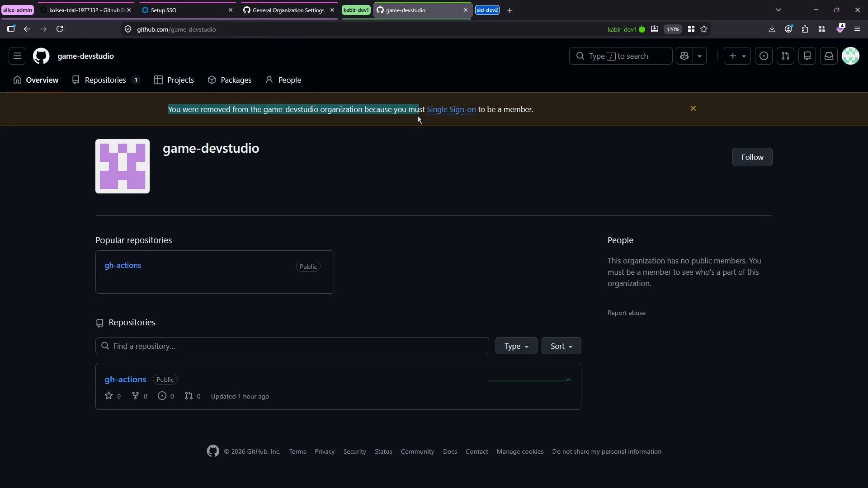
Task: View forks count for gh-actions
Action: tap(139, 396)
